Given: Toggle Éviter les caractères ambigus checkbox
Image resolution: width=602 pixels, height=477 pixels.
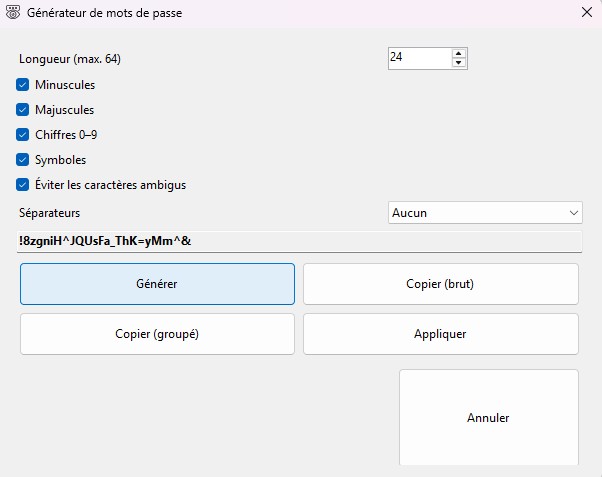Looking at the screenshot, I should point(23,185).
